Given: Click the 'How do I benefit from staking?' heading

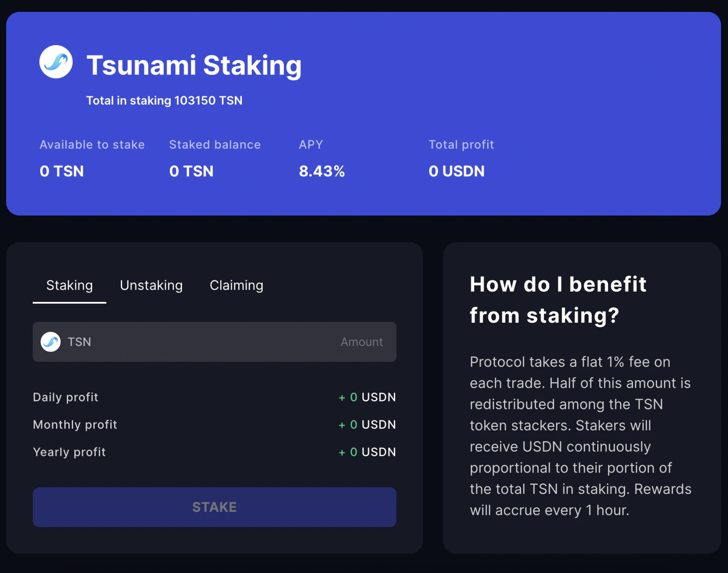Looking at the screenshot, I should coord(558,300).
